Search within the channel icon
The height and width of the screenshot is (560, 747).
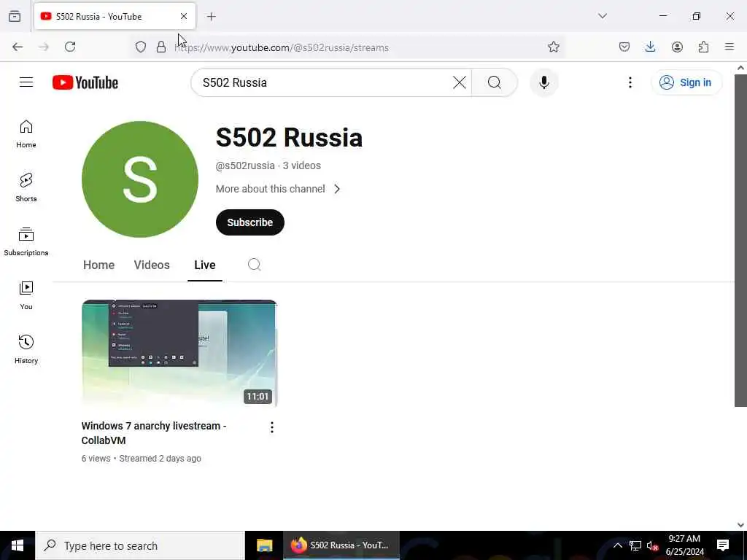click(x=255, y=265)
